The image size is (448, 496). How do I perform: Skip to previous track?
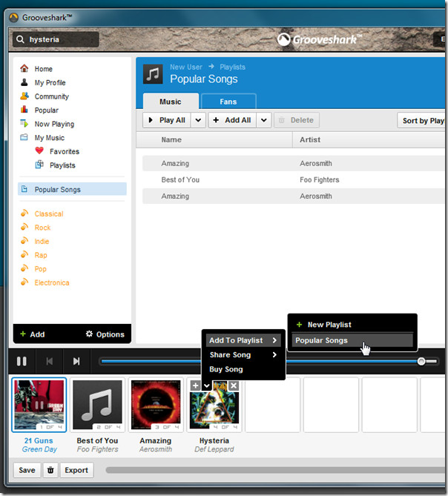tap(50, 361)
